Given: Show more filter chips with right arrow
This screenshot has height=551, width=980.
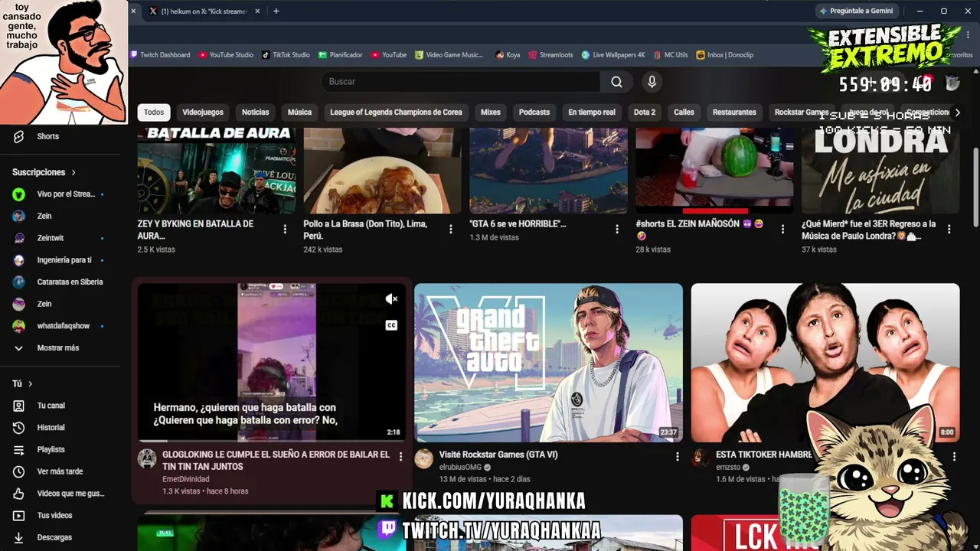Looking at the screenshot, I should [956, 112].
